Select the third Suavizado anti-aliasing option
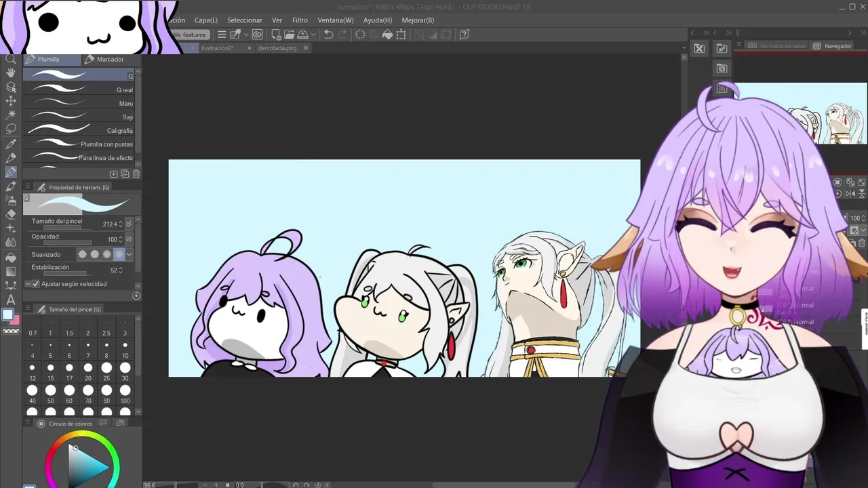The image size is (868, 488). click(x=107, y=254)
